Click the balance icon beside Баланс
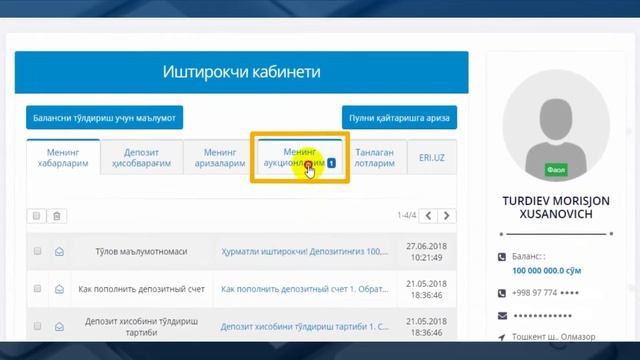The image size is (640, 360). (502, 257)
